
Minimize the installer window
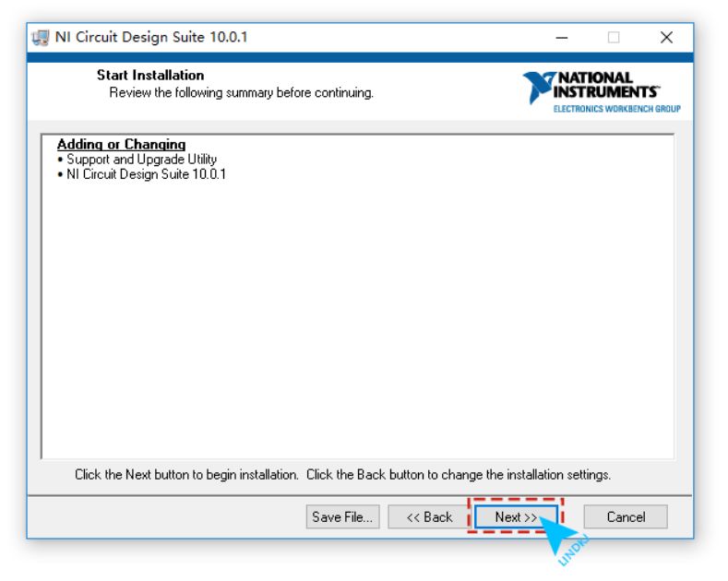pyautogui.click(x=562, y=38)
